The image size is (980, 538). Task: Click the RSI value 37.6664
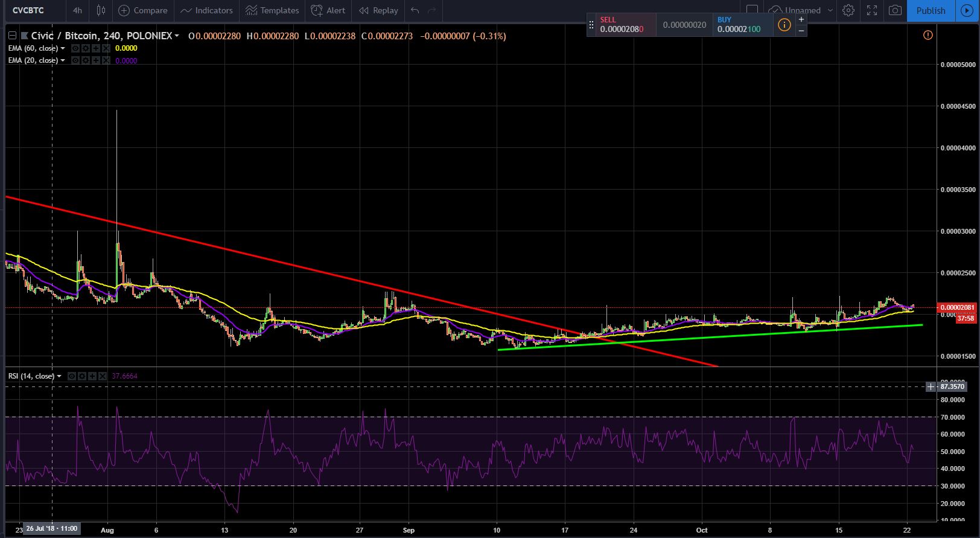(124, 376)
